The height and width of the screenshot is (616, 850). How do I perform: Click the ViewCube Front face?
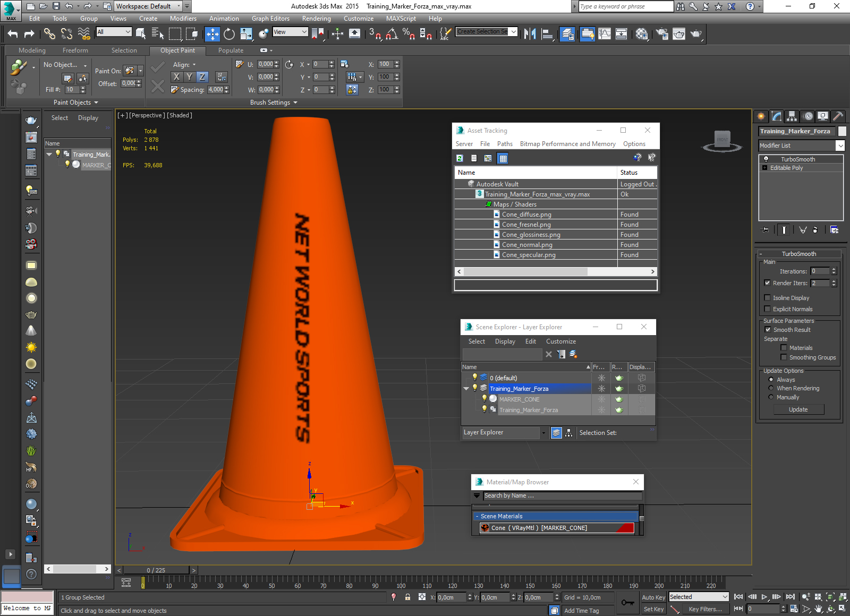[x=722, y=139]
